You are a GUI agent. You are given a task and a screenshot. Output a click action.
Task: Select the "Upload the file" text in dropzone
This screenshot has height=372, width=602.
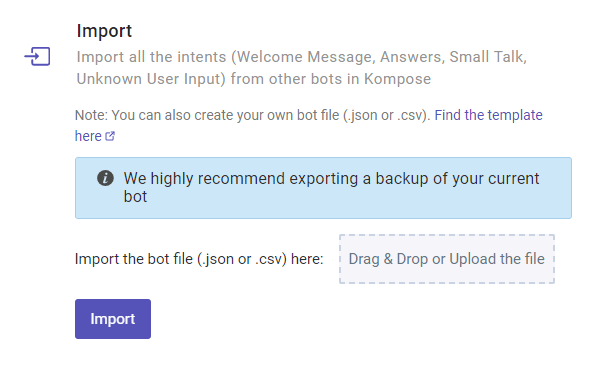(x=497, y=259)
